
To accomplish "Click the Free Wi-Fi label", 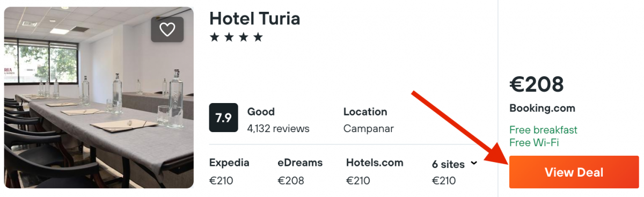I will tap(534, 143).
